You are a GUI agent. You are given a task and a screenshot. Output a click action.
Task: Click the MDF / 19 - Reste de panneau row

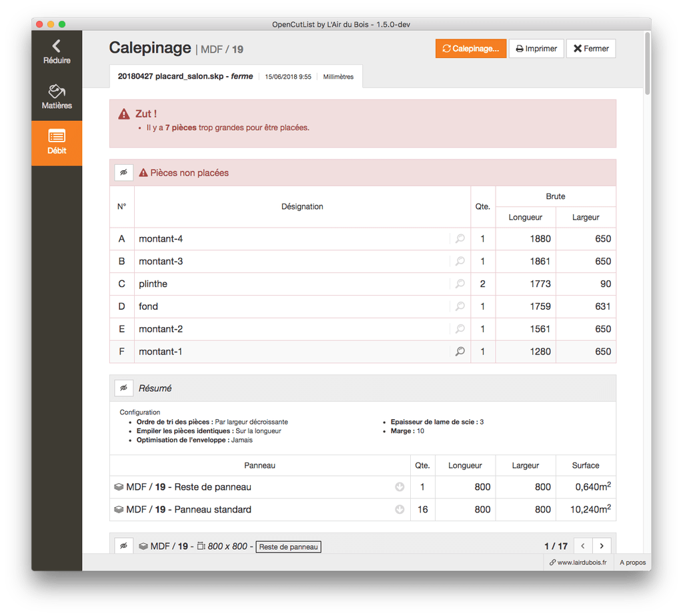362,487
